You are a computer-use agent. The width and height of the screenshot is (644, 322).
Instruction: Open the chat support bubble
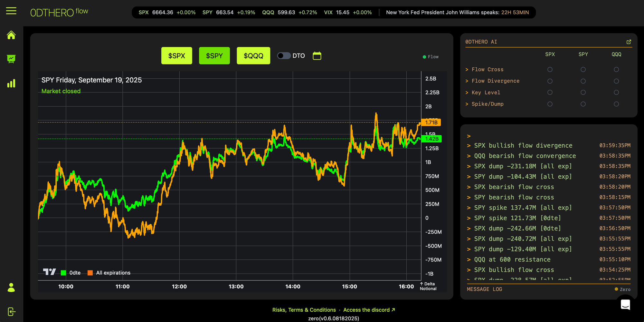(x=625, y=304)
